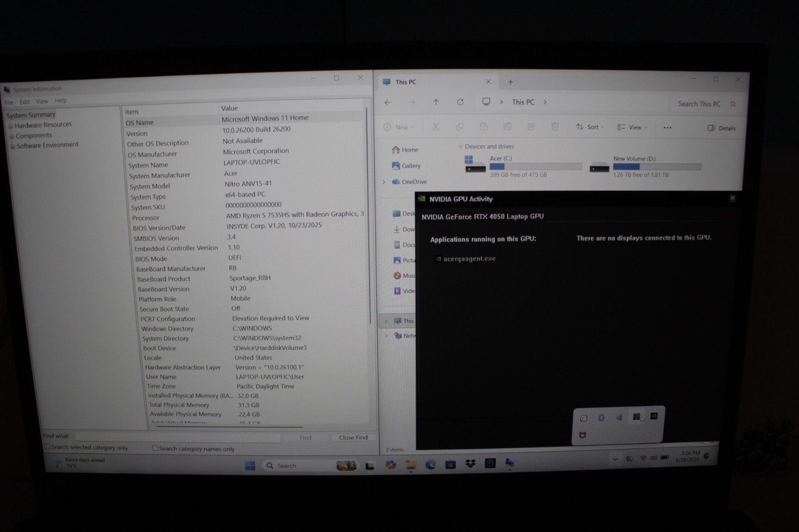This screenshot has width=799, height=532.
Task: Click the System Information vertical scrollbar
Action: [x=369, y=215]
